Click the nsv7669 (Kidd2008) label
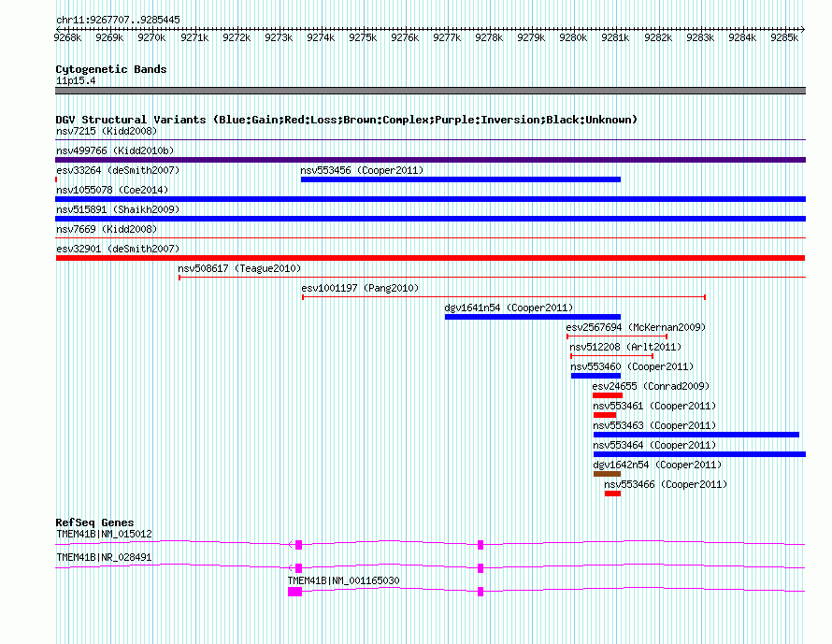 click(x=107, y=229)
